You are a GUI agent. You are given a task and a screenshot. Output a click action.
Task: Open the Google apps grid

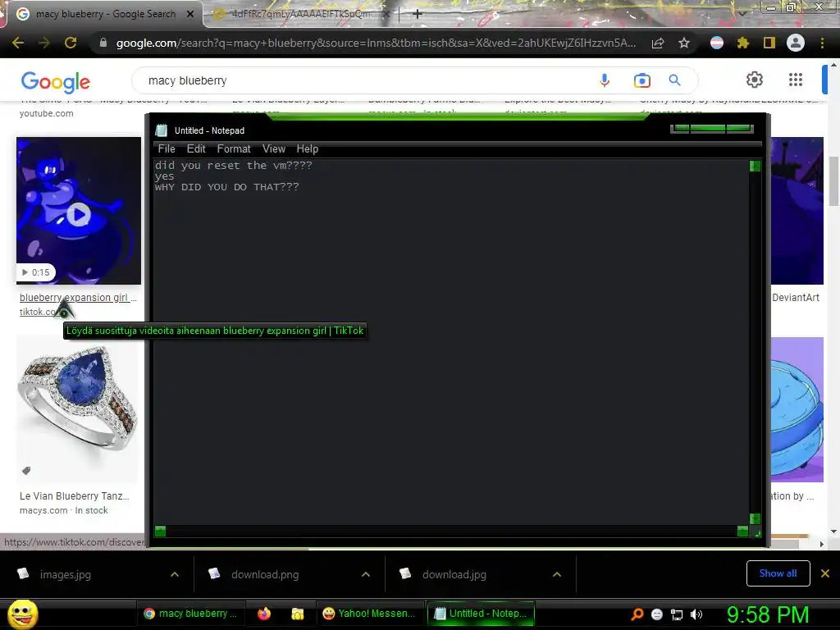(796, 80)
